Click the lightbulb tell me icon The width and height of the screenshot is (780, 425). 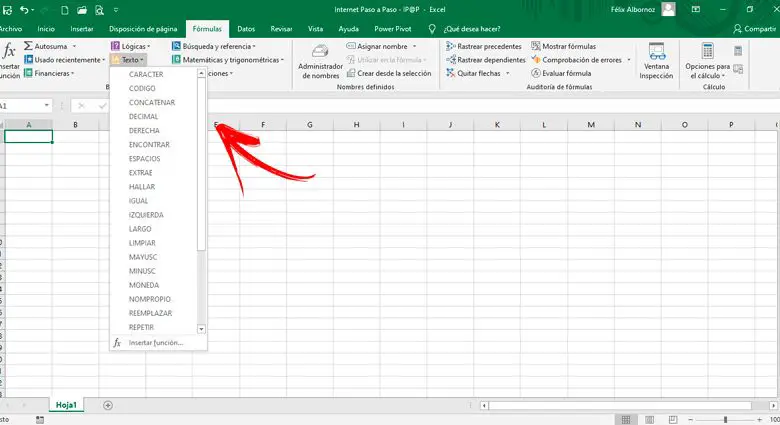432,29
